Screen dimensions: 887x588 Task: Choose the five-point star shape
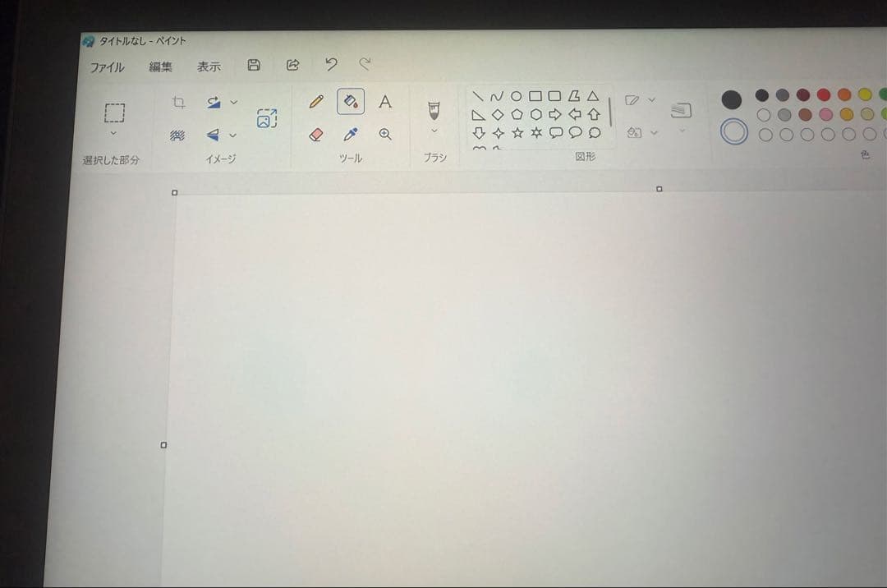517,132
